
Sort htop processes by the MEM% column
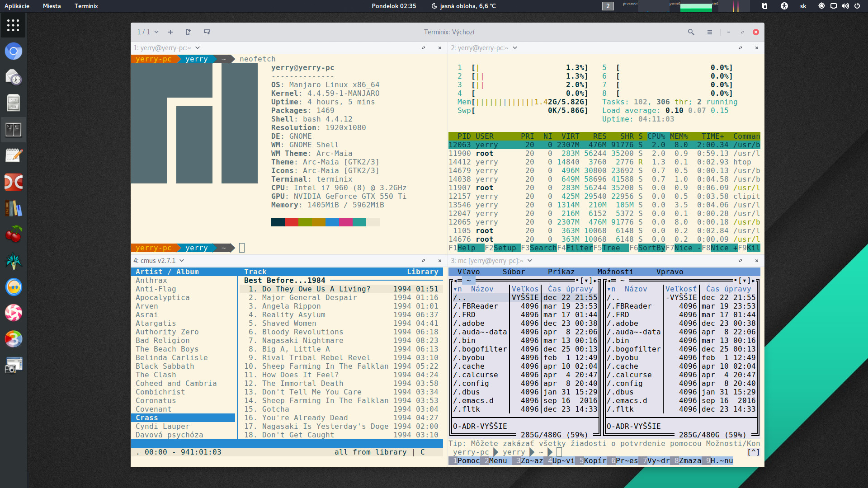(679, 136)
